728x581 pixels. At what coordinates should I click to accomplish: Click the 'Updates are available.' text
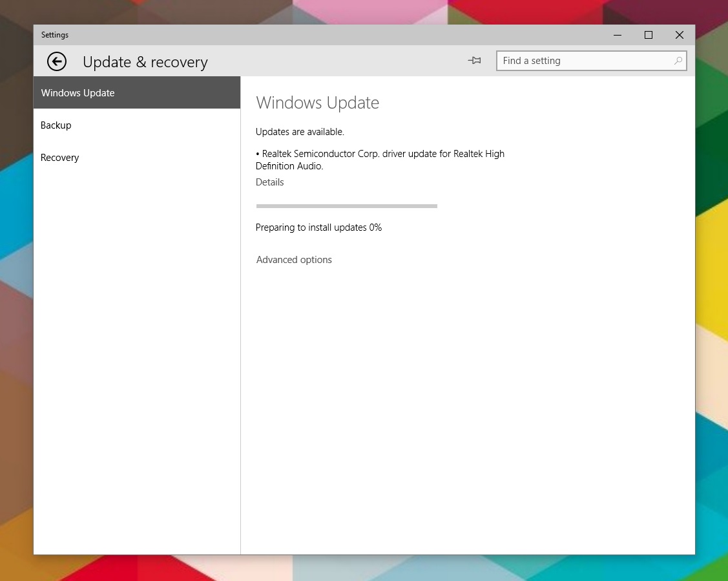pos(300,132)
